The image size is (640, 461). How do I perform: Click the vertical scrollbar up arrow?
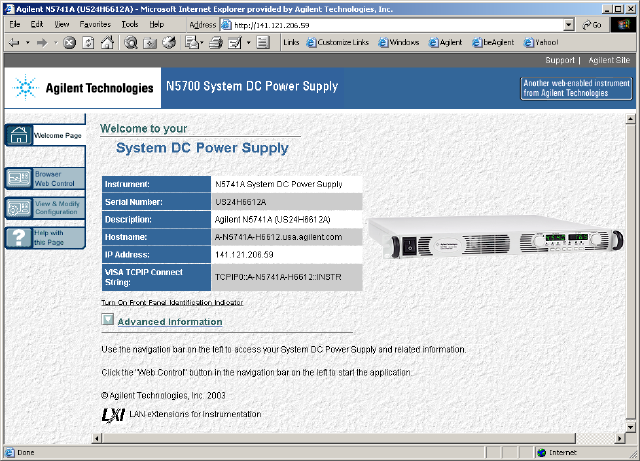[x=630, y=119]
